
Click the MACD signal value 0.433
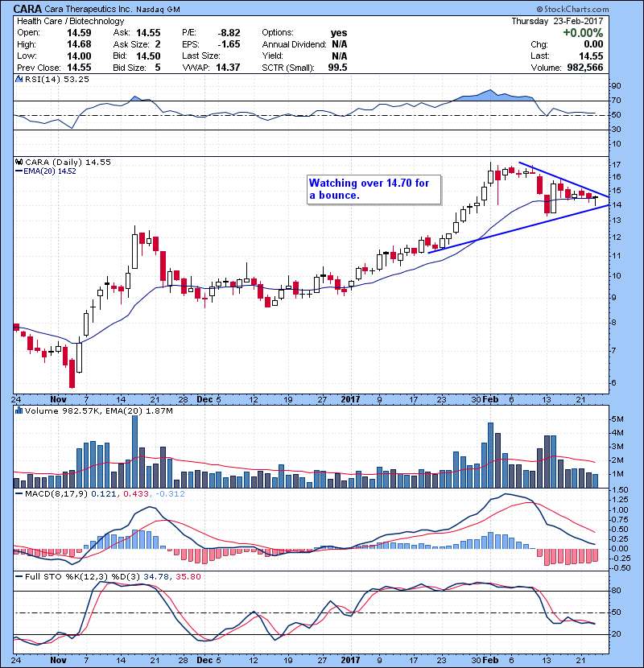click(136, 494)
